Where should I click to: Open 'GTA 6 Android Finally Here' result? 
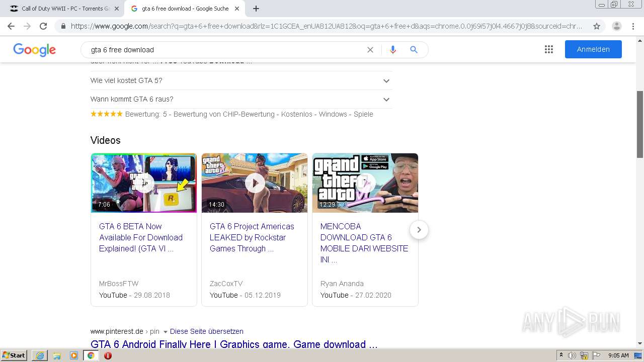pyautogui.click(x=234, y=344)
